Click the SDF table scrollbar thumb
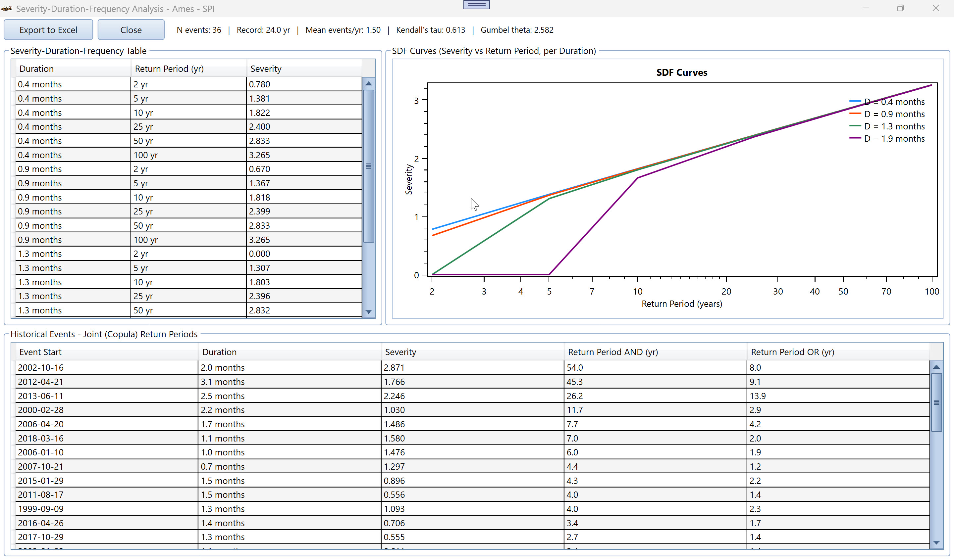Image resolution: width=954 pixels, height=560 pixels. point(369,166)
